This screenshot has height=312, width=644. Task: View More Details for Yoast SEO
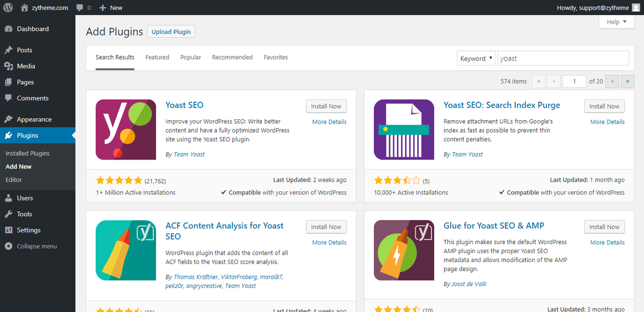click(329, 122)
